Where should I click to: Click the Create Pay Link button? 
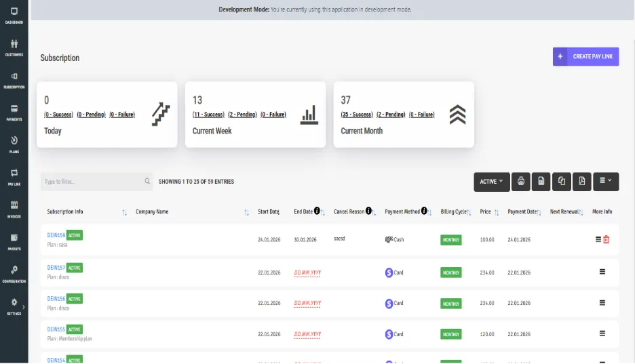[585, 57]
